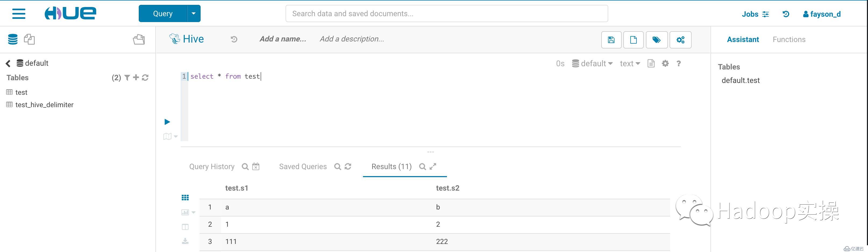Click the search data and documents field
This screenshot has width=868, height=252.
pos(446,13)
